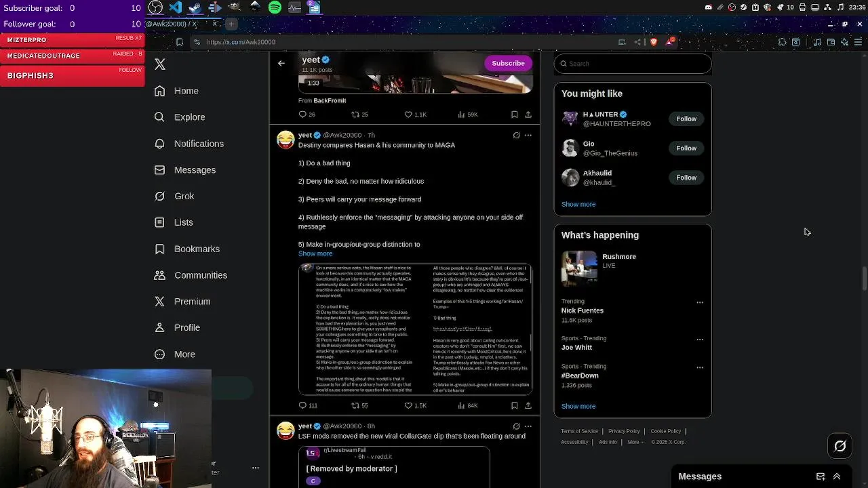This screenshot has width=868, height=488.
Task: Open the Joe Whitt trending topic
Action: tap(576, 347)
